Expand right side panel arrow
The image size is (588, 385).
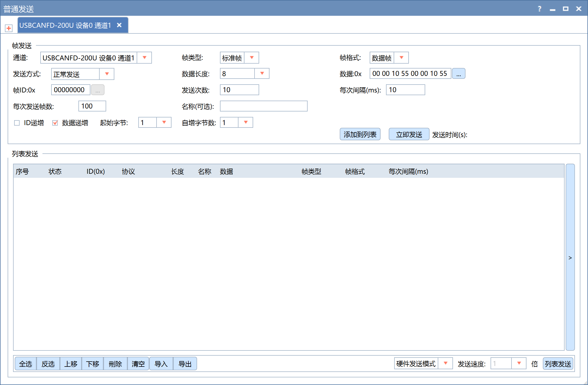[x=570, y=257]
